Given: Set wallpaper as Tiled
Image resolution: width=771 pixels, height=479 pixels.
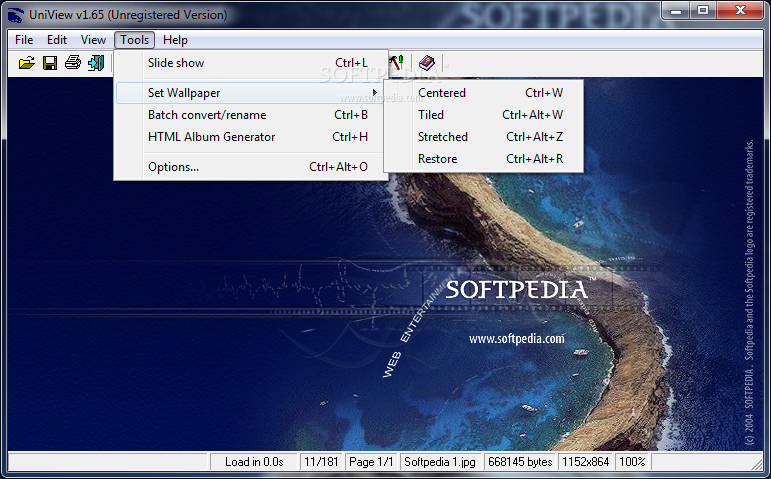Looking at the screenshot, I should pos(484,115).
